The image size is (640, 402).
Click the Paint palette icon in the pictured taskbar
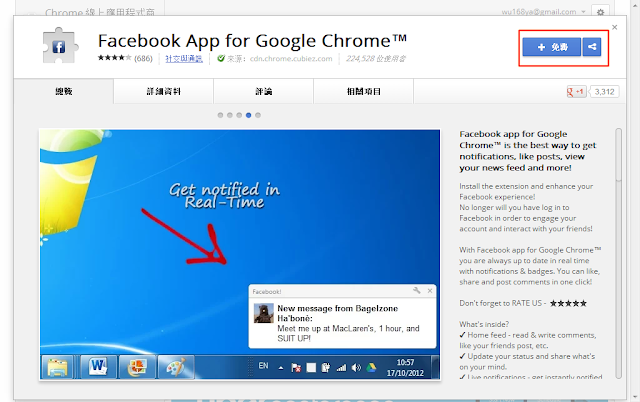(x=175, y=367)
